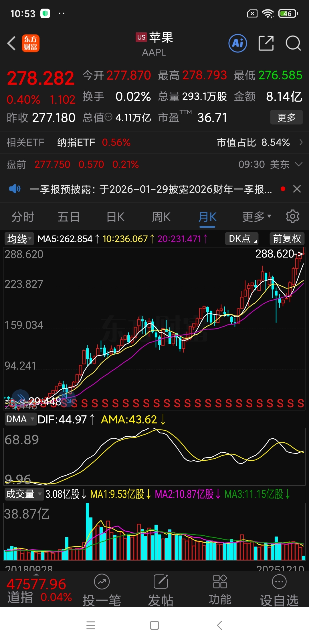Read the 一季报预披露 announcement

(151, 189)
